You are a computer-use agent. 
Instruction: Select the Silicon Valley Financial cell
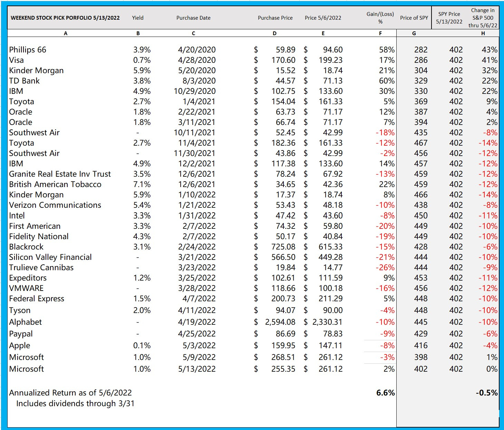tap(50, 257)
